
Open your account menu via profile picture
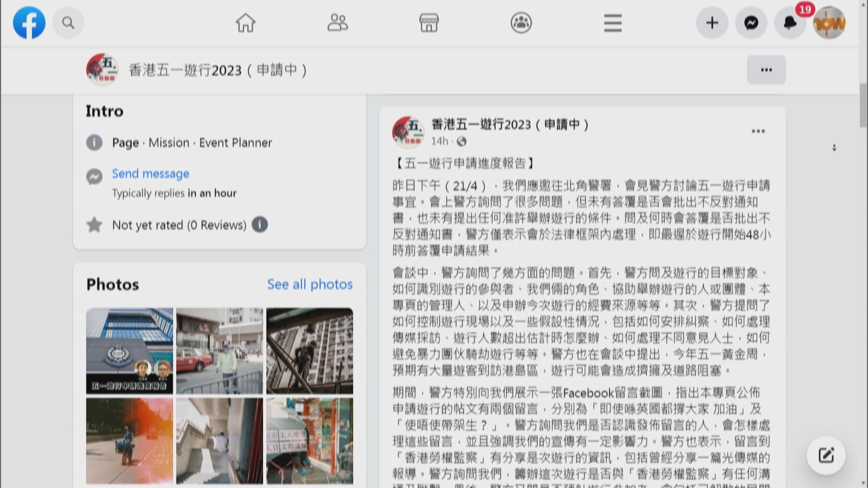pos(829,22)
